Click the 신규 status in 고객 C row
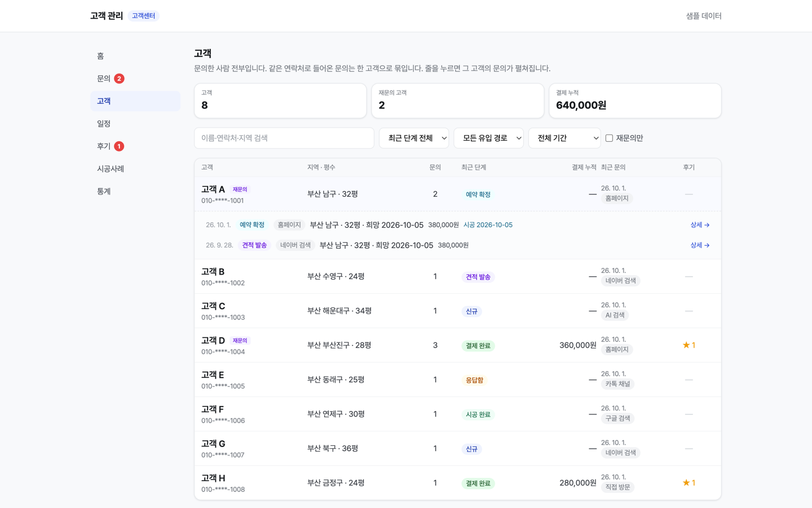The width and height of the screenshot is (812, 508). 472,311
